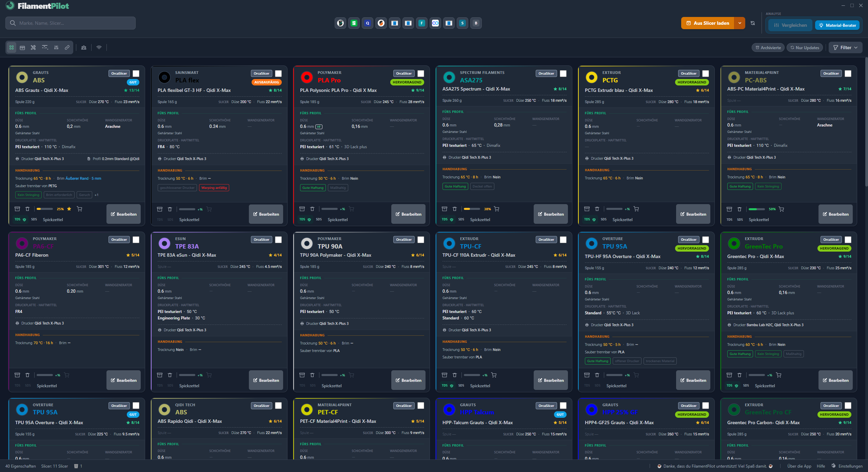Viewport: 868px width, 472px height.
Task: Open Spickzettel on the ASA275 Spectrum card
Action: pyautogui.click(x=480, y=220)
